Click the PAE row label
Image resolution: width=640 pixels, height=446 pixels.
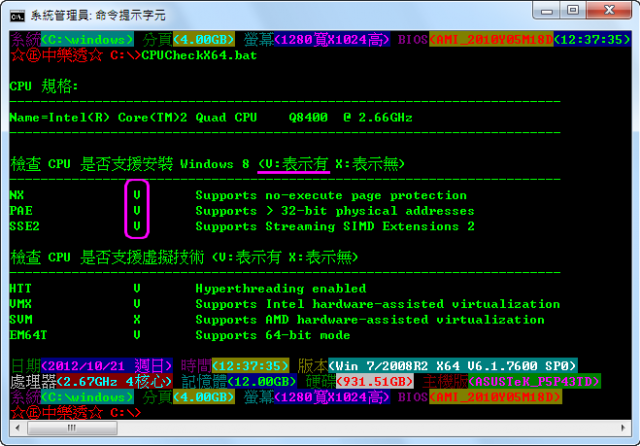tap(21, 211)
